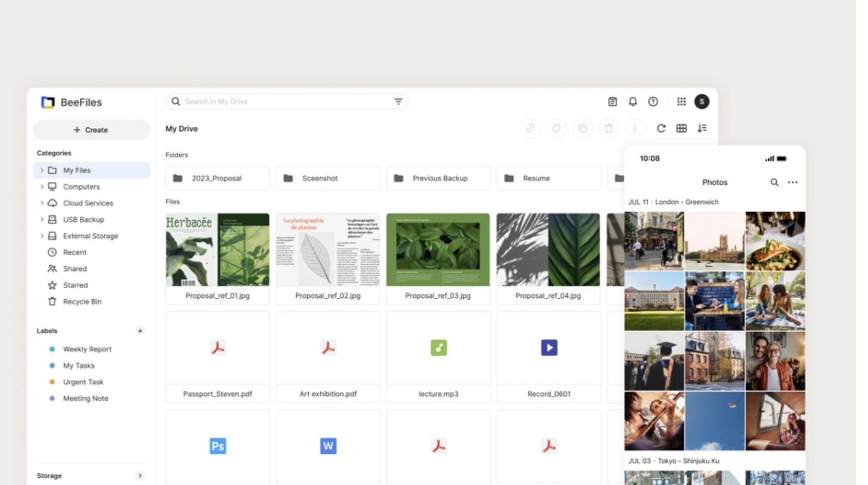Filter by Weekly Report label
This screenshot has width=868, height=485.
tap(87, 349)
